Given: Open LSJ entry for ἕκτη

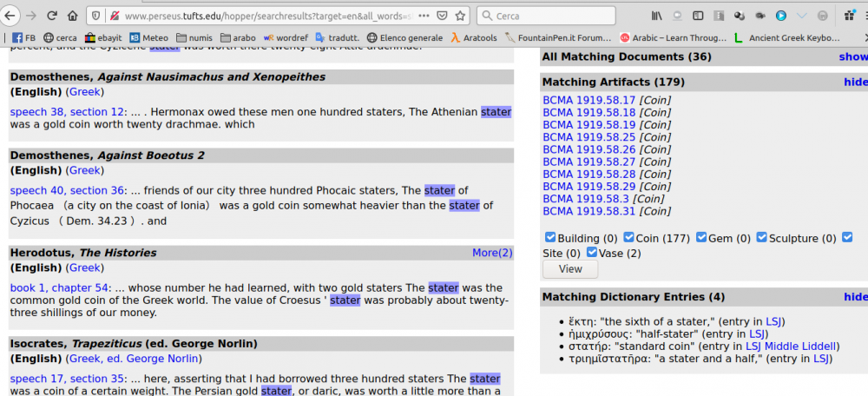Looking at the screenshot, I should click(773, 322).
